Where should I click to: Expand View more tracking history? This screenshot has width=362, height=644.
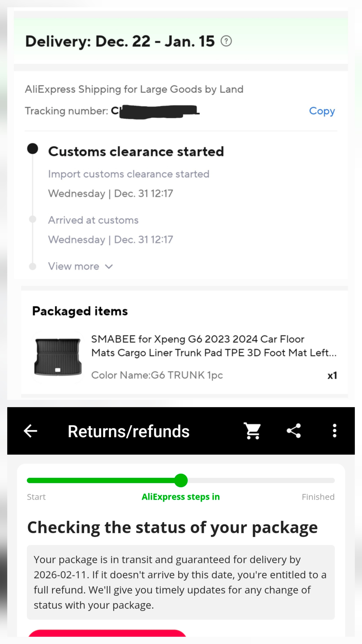point(74,266)
